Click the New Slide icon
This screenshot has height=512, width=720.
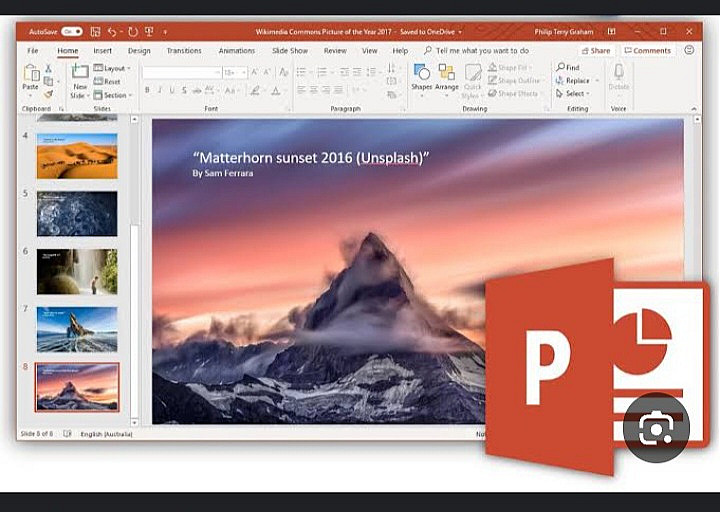coord(80,72)
